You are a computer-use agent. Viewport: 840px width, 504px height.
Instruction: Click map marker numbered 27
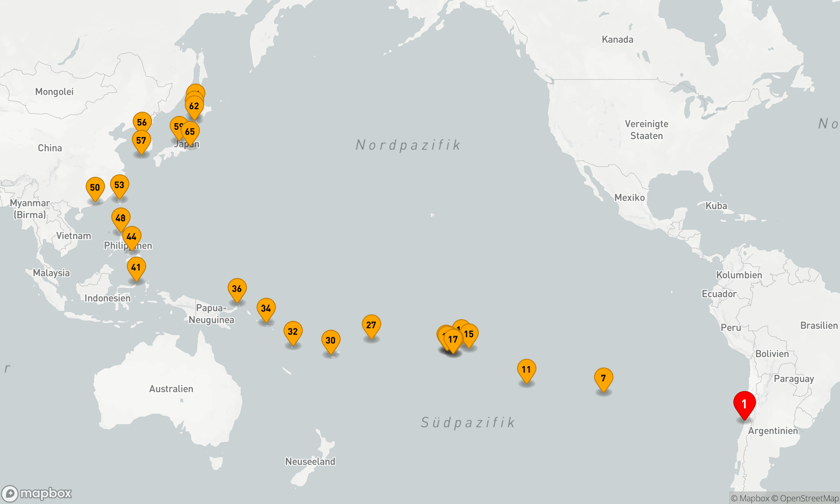371,325
